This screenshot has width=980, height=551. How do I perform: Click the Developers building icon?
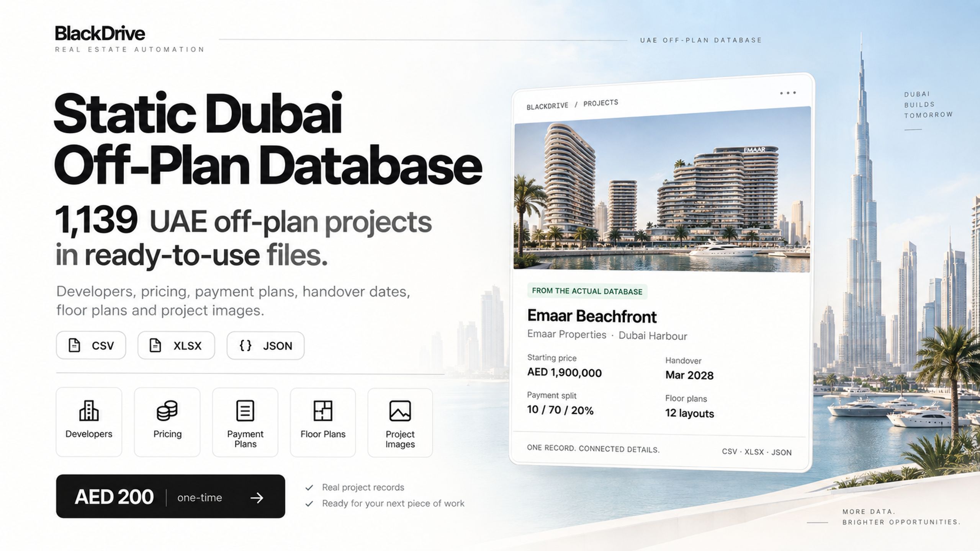[89, 411]
